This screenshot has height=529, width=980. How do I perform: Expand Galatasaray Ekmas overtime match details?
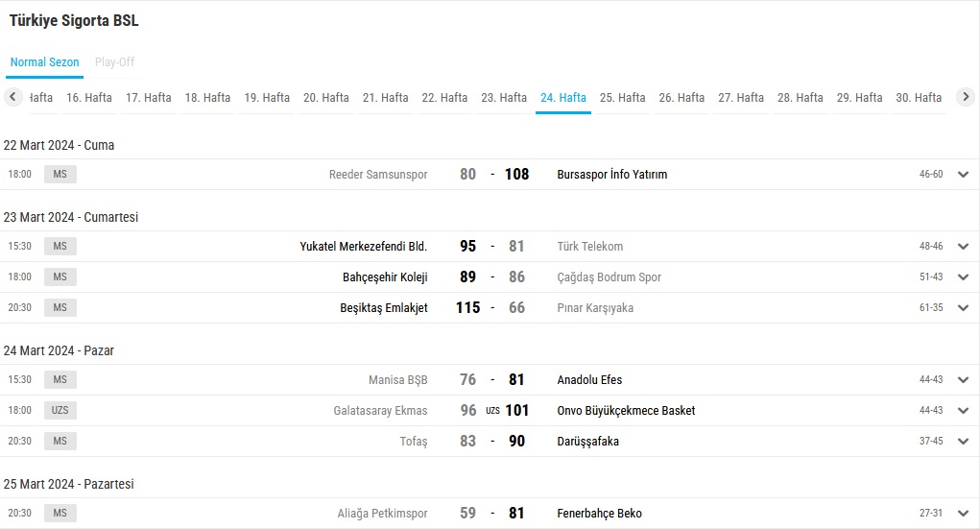point(963,410)
